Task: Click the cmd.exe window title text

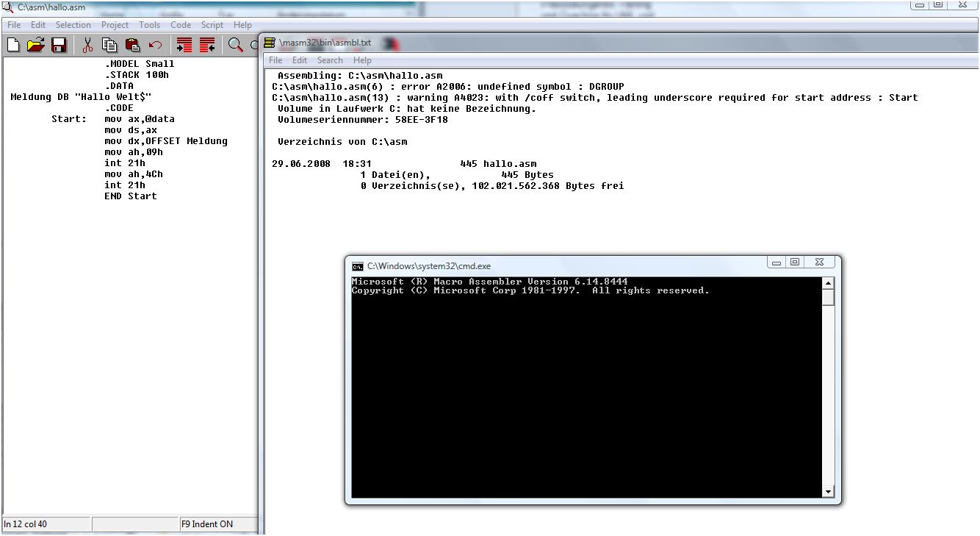Action: pyautogui.click(x=429, y=266)
